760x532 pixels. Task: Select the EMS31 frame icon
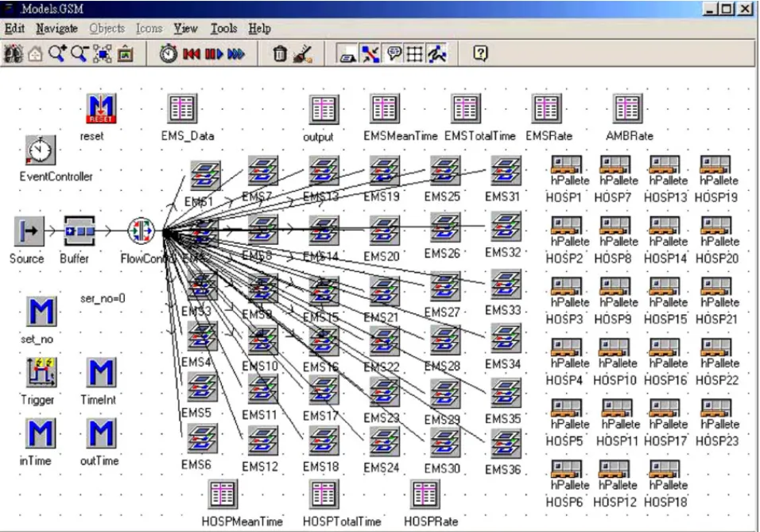[x=506, y=170]
